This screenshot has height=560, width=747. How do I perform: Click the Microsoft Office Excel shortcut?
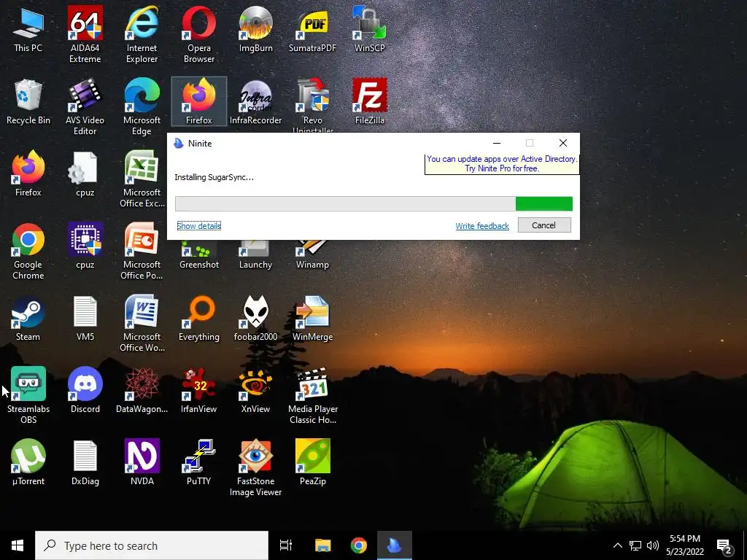pos(142,179)
